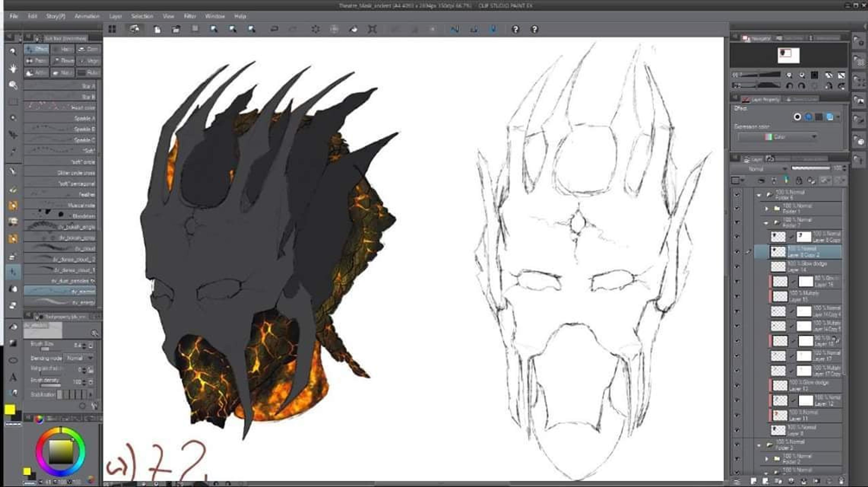Click the Undo arrow in command bar
This screenshot has height=487, width=868.
tap(274, 29)
